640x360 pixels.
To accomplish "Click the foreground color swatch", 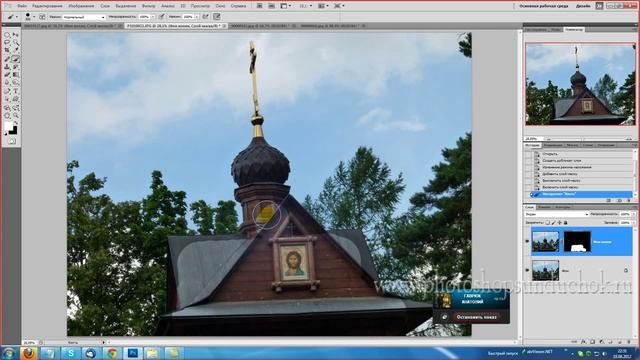I will click(x=8, y=126).
